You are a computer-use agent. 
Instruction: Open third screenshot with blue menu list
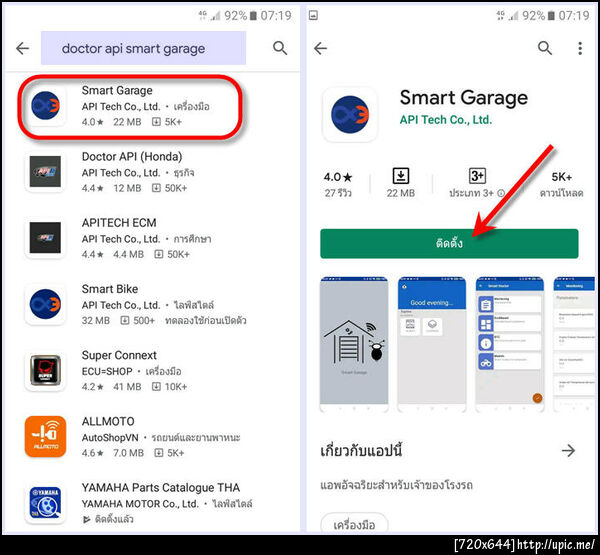[510, 344]
